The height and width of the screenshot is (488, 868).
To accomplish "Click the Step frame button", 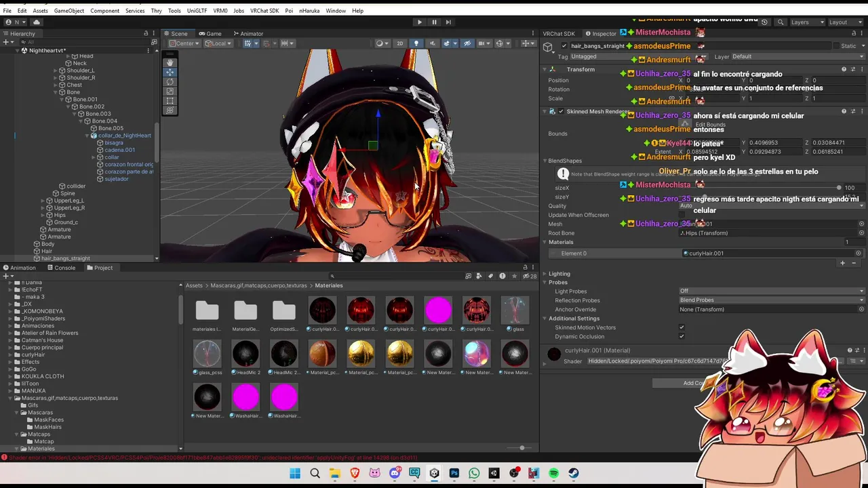I will [448, 22].
